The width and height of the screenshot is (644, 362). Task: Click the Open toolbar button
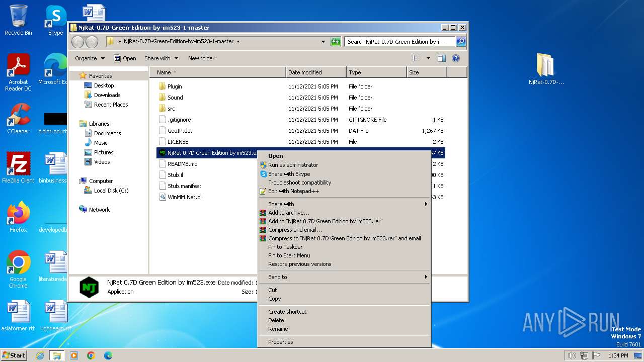tap(125, 58)
